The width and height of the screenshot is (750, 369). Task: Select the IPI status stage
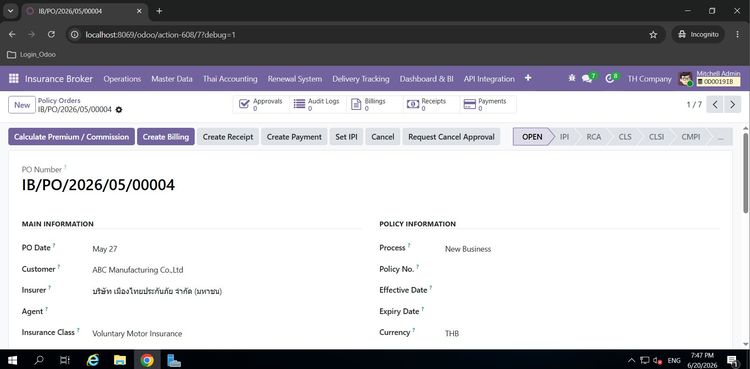[564, 136]
